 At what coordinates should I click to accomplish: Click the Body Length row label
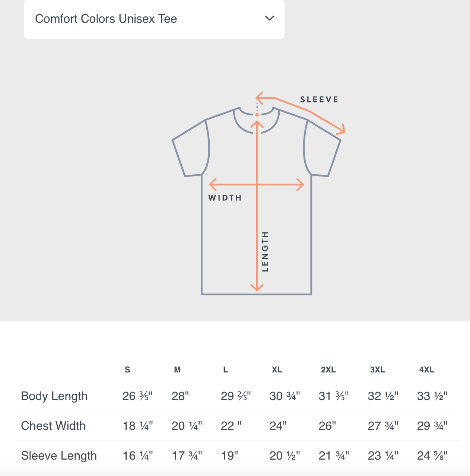[54, 396]
